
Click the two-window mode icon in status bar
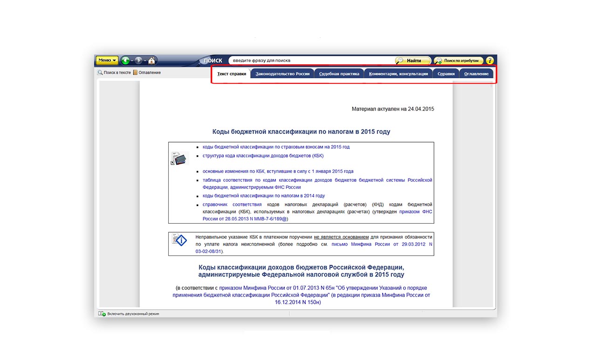coord(102,314)
